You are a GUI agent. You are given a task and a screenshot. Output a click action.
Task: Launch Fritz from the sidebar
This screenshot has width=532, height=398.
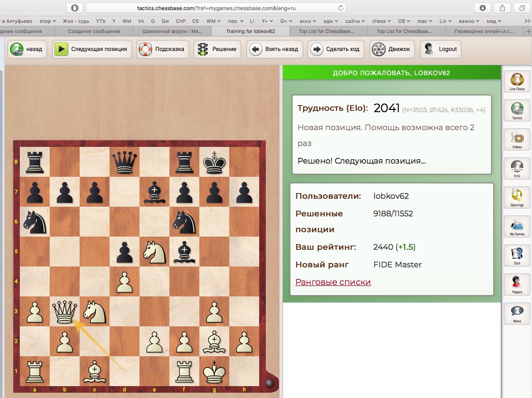click(x=517, y=168)
